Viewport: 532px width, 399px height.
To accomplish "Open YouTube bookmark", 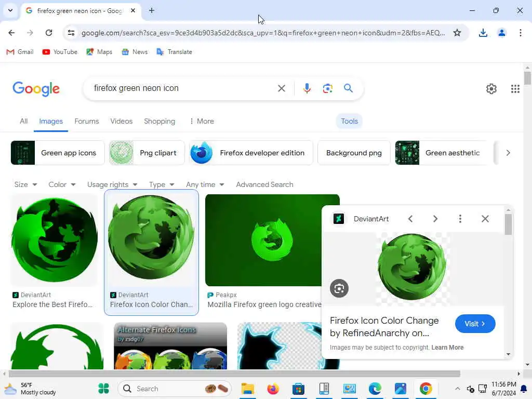I will click(60, 52).
